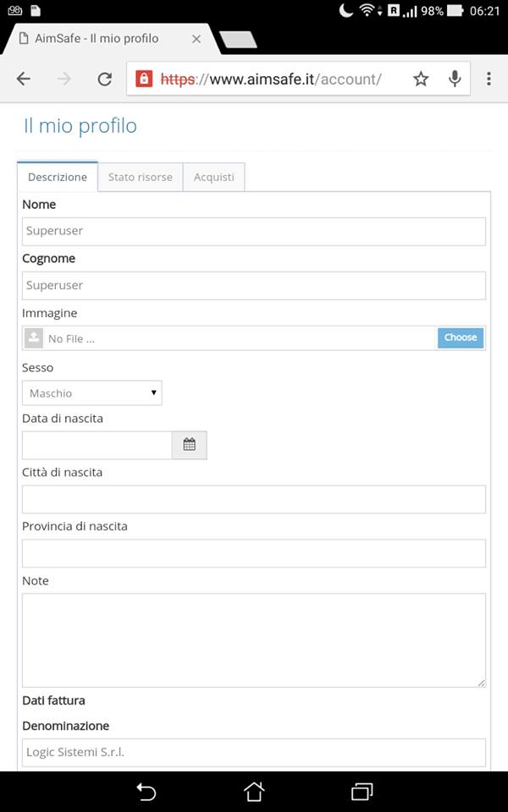Tap the microphone voice search icon
508x812 pixels.
[455, 79]
